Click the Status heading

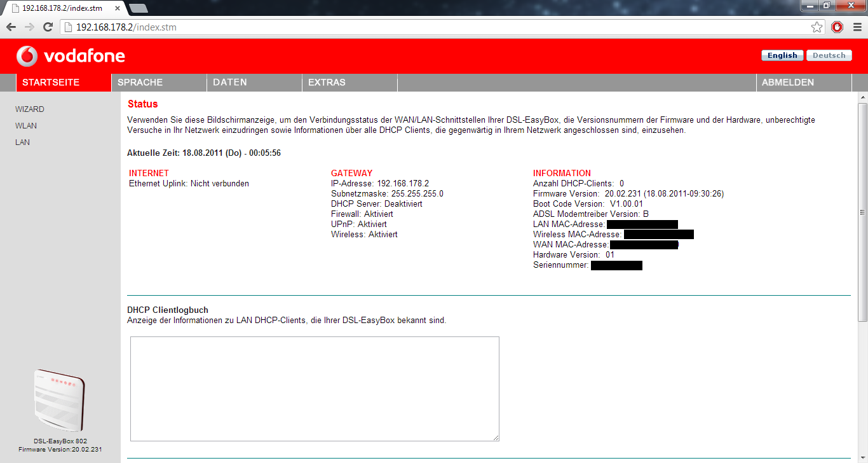[142, 104]
